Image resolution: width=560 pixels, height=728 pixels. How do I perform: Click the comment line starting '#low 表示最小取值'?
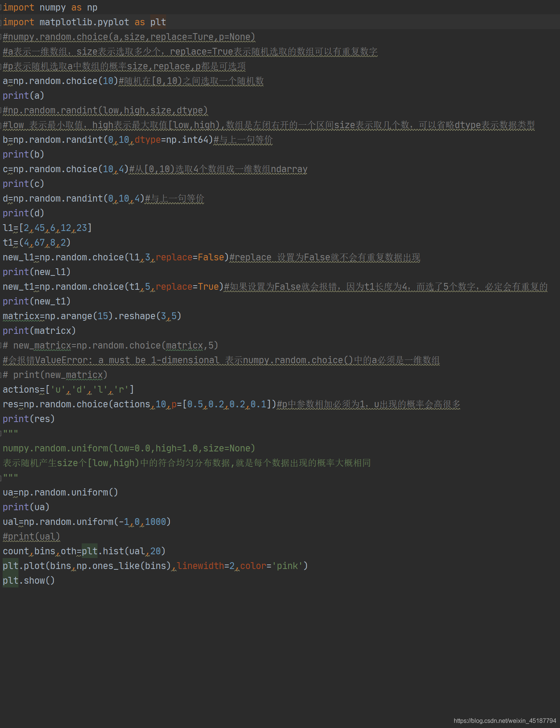coord(269,125)
